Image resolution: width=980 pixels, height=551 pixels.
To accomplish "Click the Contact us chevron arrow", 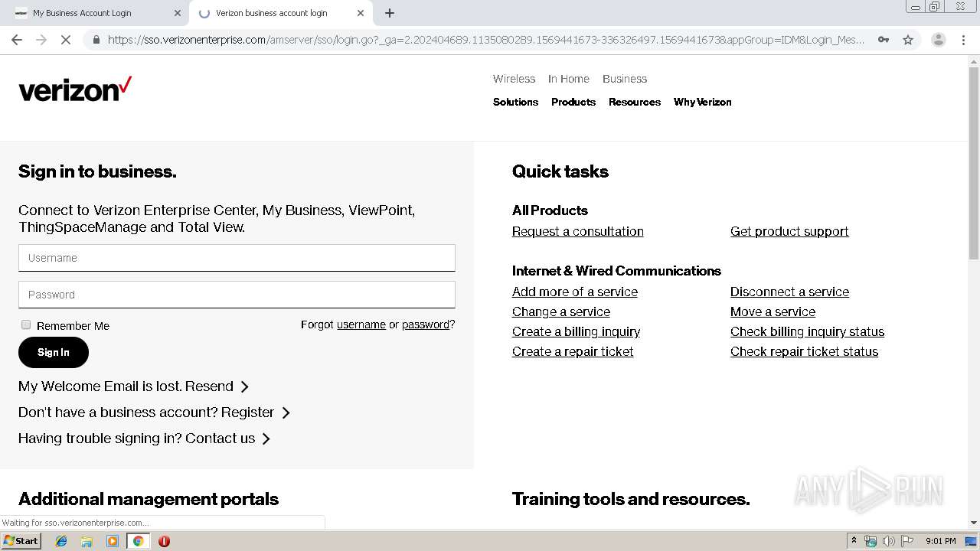I will 266,439.
